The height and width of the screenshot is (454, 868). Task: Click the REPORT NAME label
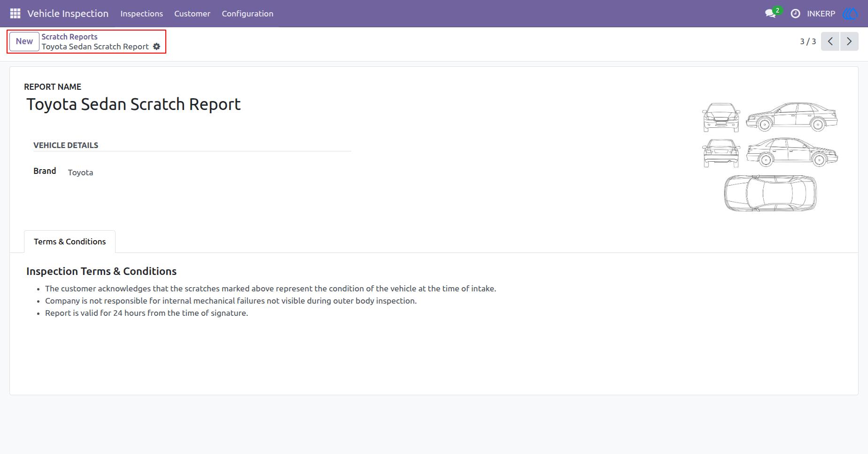pos(53,87)
